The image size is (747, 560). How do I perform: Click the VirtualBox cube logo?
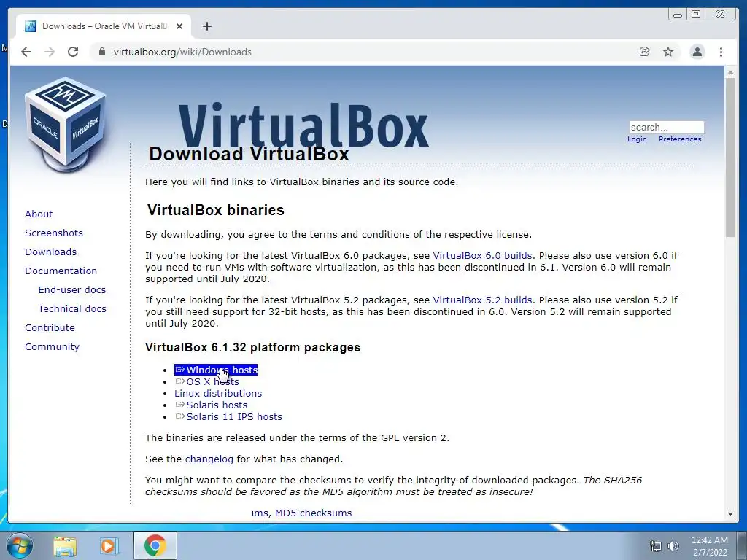[65, 124]
